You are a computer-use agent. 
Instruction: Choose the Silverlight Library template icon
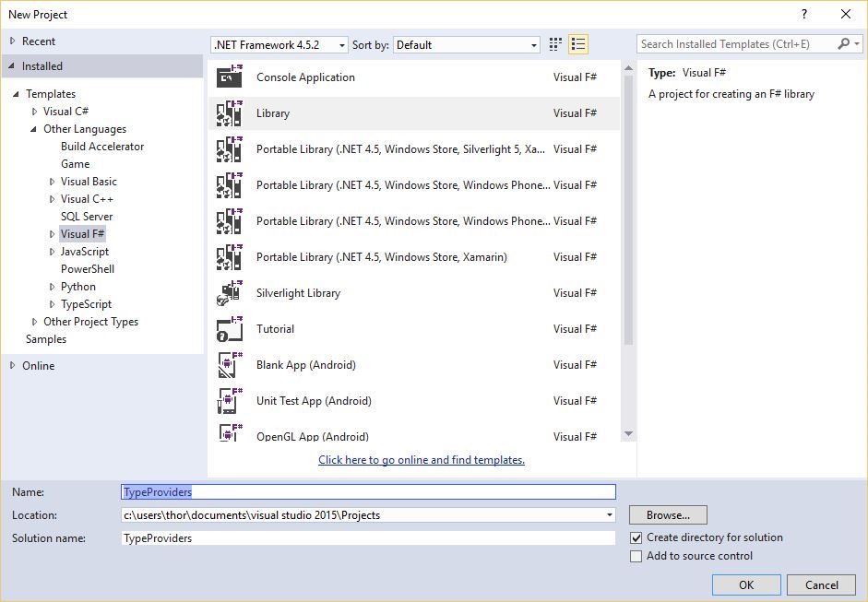[229, 293]
